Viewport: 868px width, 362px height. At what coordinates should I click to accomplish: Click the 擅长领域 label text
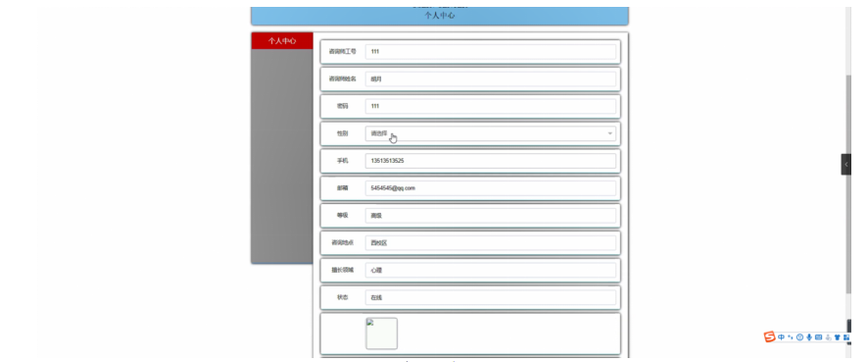click(343, 270)
